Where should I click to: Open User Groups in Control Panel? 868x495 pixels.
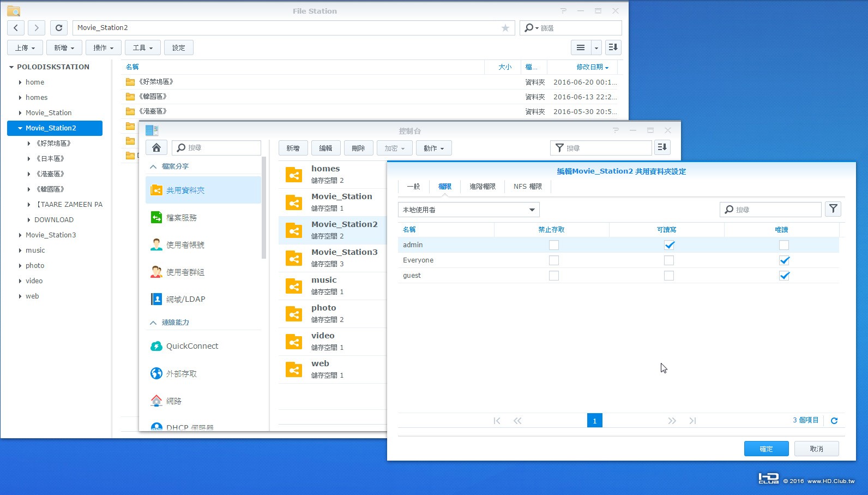pos(203,272)
